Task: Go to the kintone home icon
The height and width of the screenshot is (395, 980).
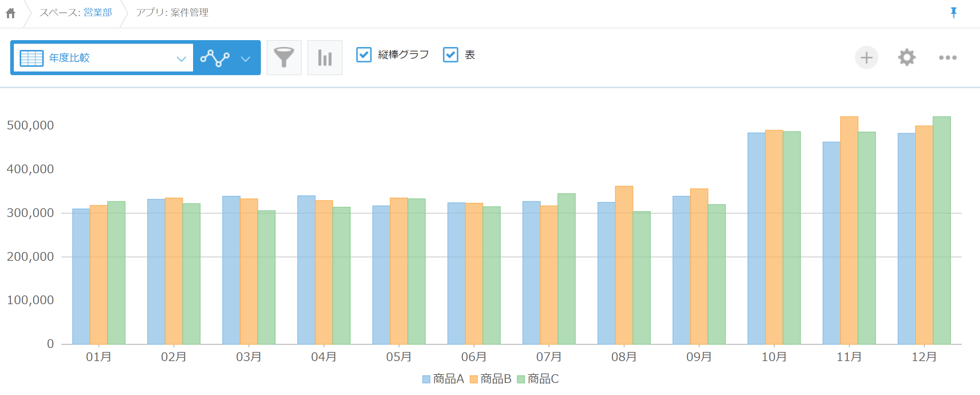Action: tap(11, 13)
